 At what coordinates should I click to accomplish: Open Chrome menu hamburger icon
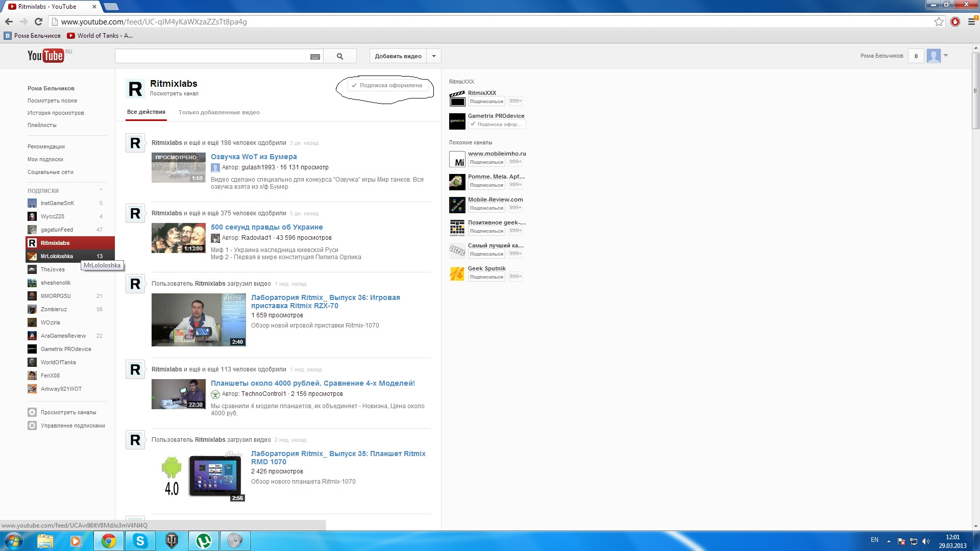[x=971, y=21]
